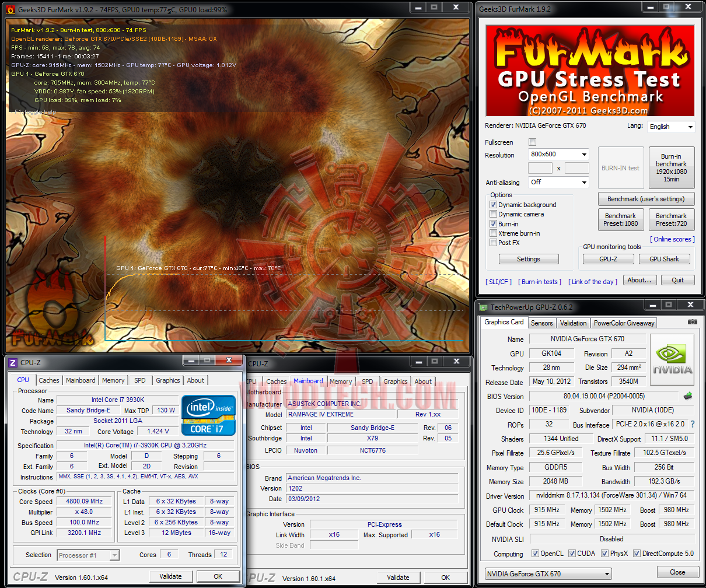Take a GPU-Z screenshot with camera icon
This screenshot has width=706, height=588.
coord(692,321)
